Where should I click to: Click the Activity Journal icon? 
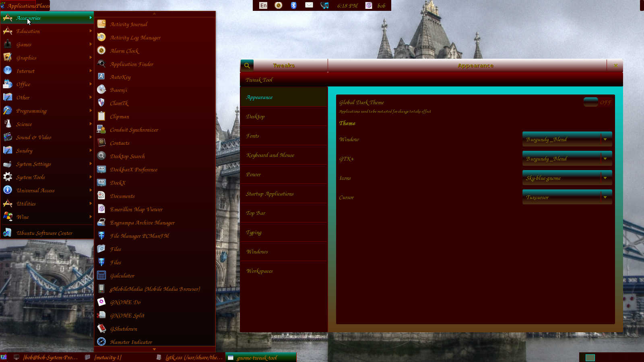pos(101,24)
